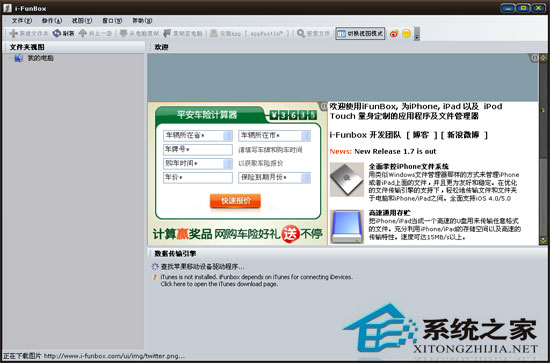Viewport: 550px width, 363px height.
Task: Click the info icon on the 平安车险 ad
Action: tap(323, 106)
